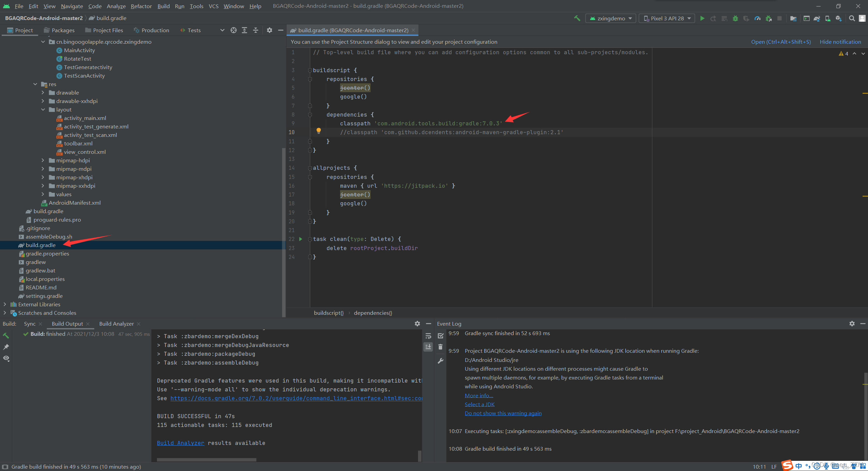This screenshot has height=471, width=868.
Task: Click Expand All icon in Project panel
Action: [244, 30]
